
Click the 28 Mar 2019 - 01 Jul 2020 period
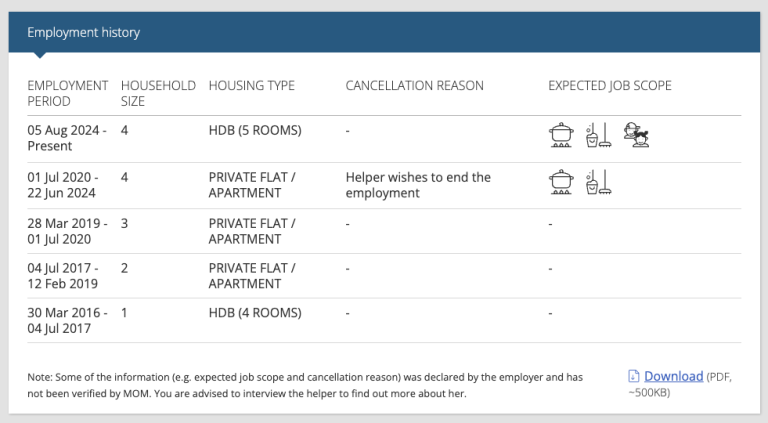tap(67, 231)
